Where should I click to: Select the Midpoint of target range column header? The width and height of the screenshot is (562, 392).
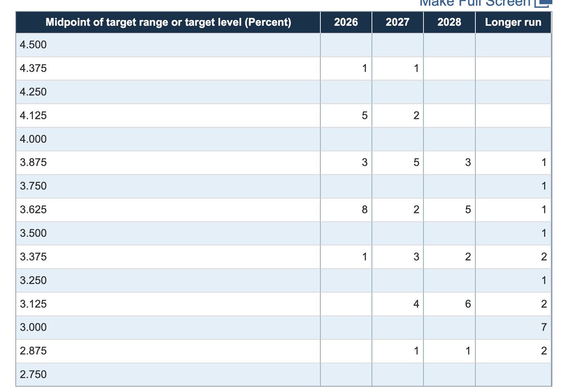point(168,22)
